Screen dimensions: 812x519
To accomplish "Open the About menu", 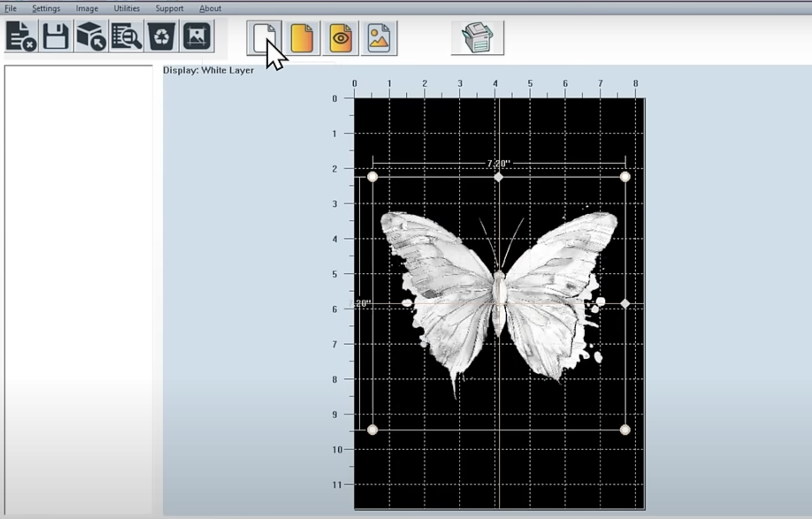I will 210,8.
